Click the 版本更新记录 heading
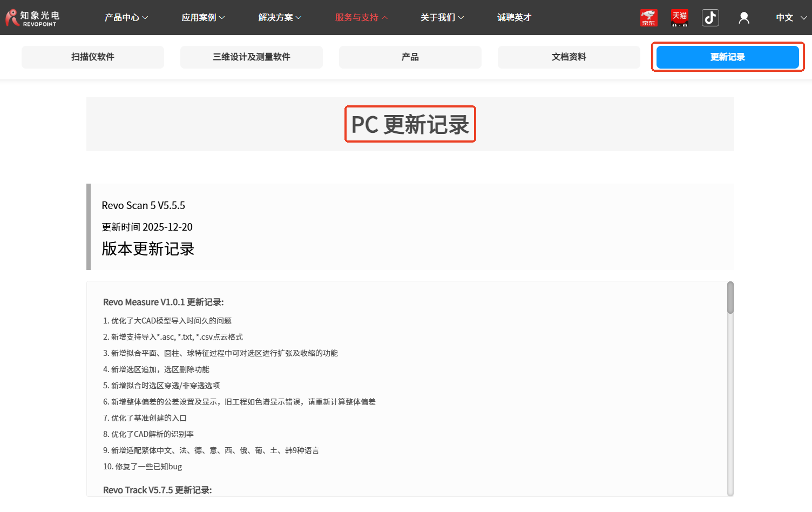 (148, 249)
